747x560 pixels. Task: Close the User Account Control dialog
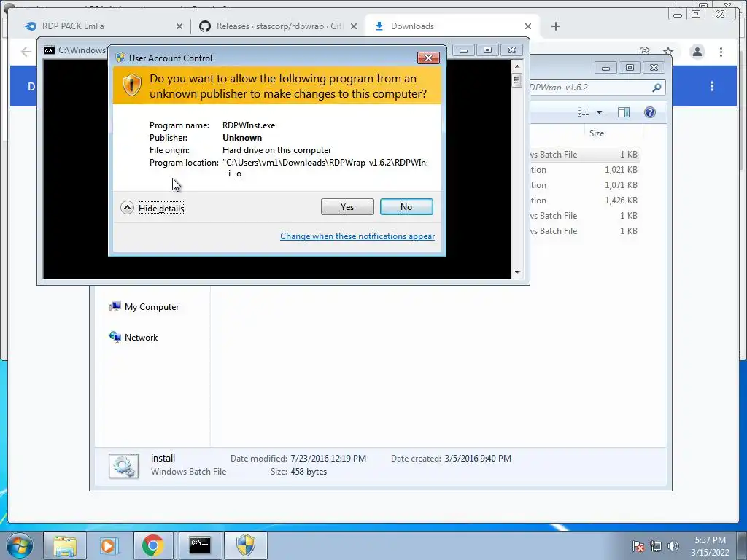point(428,58)
